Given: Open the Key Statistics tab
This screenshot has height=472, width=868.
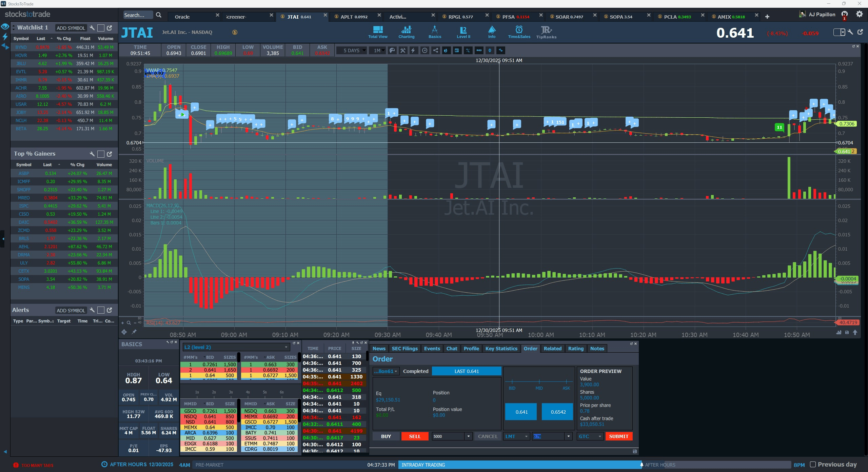Looking at the screenshot, I should [x=501, y=349].
